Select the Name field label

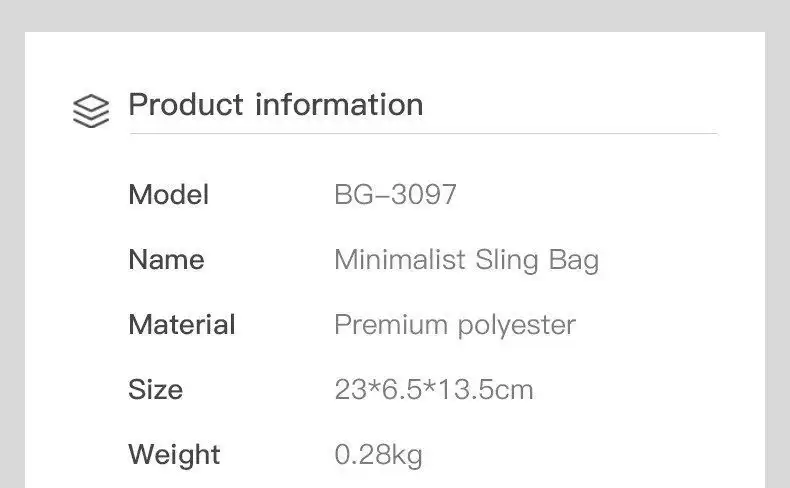pos(166,260)
